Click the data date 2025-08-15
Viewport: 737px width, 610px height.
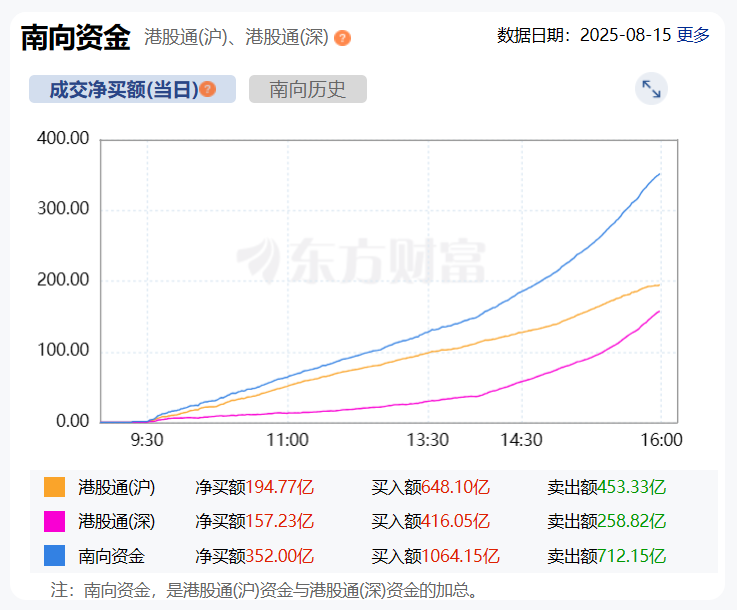coord(625,35)
